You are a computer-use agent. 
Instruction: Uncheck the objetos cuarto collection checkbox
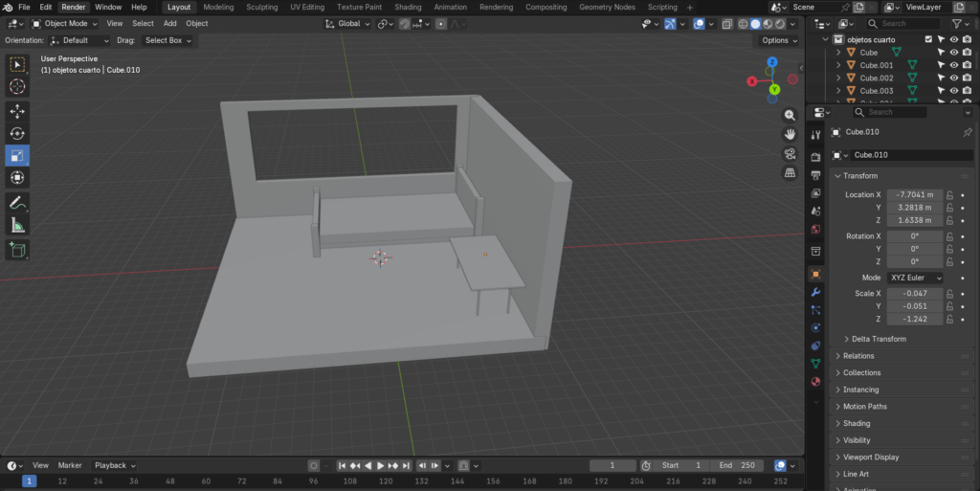tap(927, 39)
